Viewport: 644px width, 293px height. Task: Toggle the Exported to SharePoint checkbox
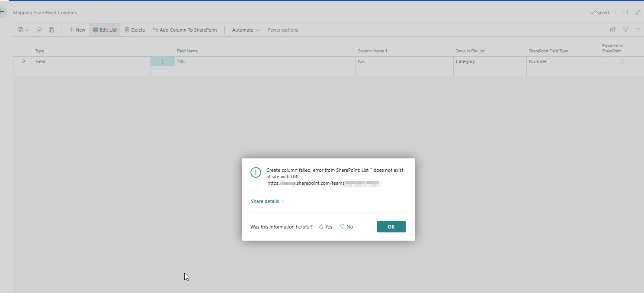coord(622,61)
